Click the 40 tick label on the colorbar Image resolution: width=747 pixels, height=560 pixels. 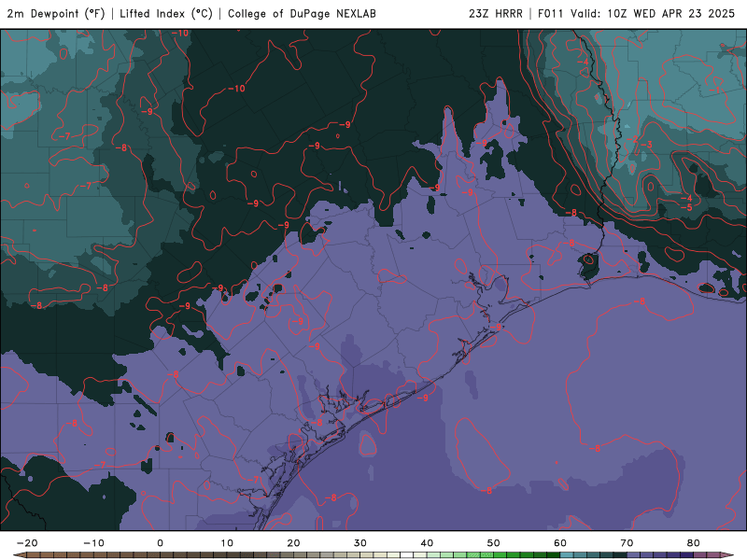click(427, 543)
